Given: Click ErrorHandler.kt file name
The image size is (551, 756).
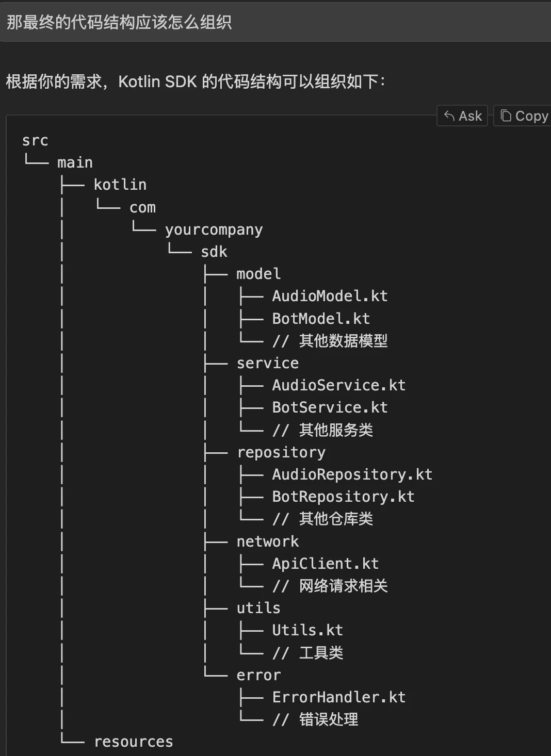Looking at the screenshot, I should (x=338, y=697).
